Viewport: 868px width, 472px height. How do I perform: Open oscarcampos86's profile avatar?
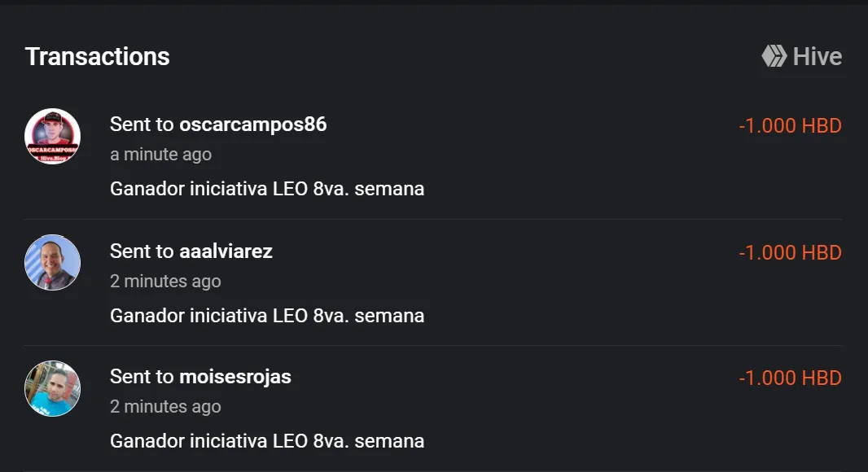[x=52, y=136]
